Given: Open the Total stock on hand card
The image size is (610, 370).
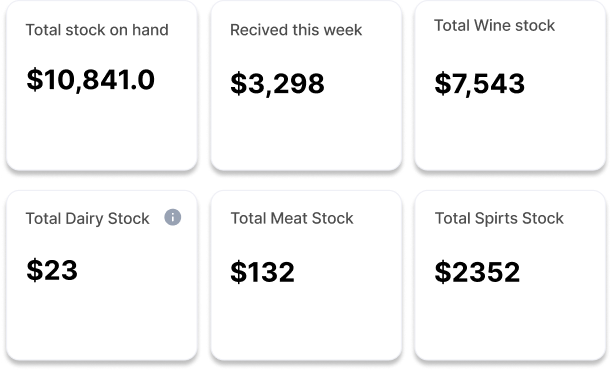Looking at the screenshot, I should click(x=102, y=86).
